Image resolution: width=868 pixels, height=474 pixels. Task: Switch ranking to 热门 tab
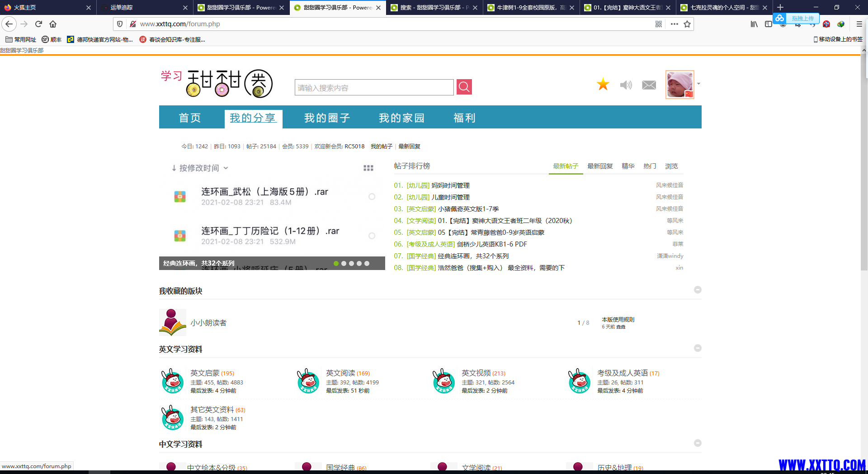point(650,166)
